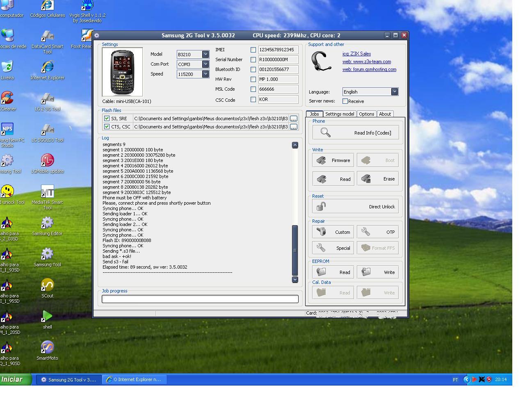525x420 pixels.
Task: Launch CCleaner desktop shortcut
Action: pos(7,101)
